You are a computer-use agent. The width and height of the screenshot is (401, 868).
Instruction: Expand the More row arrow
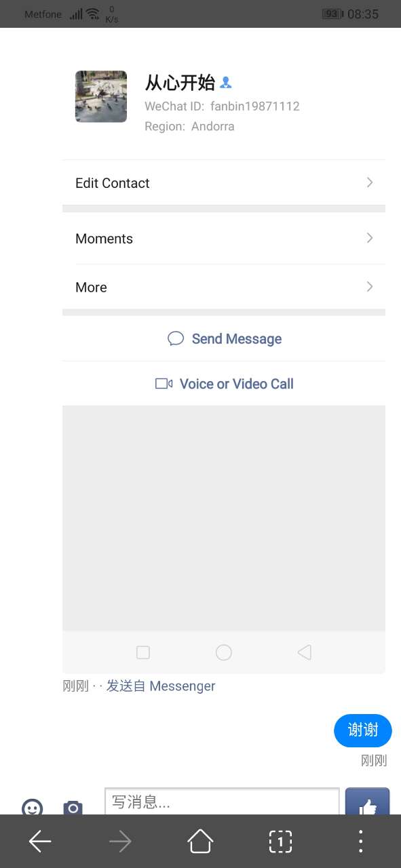pos(370,287)
